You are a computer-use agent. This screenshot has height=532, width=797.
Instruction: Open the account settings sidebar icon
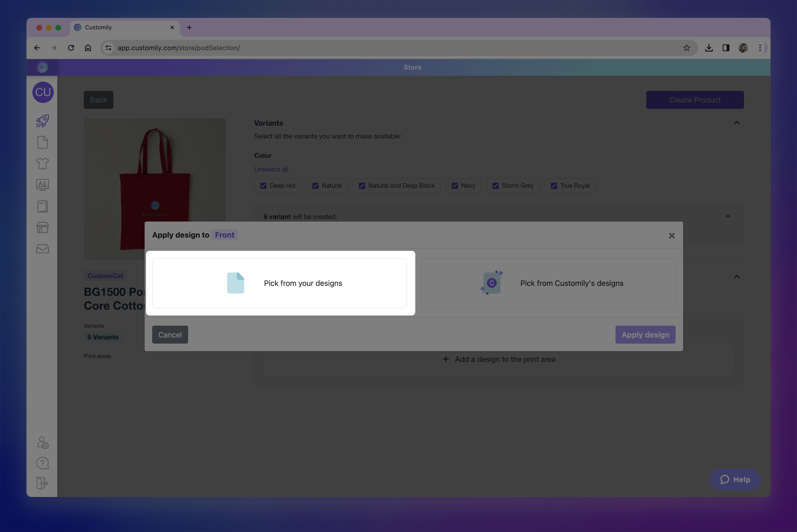pos(42,443)
